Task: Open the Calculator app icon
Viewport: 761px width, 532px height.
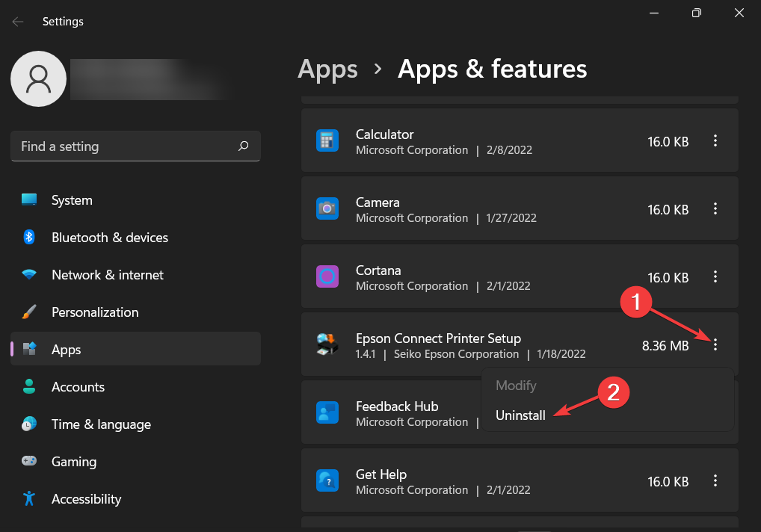Action: point(327,140)
